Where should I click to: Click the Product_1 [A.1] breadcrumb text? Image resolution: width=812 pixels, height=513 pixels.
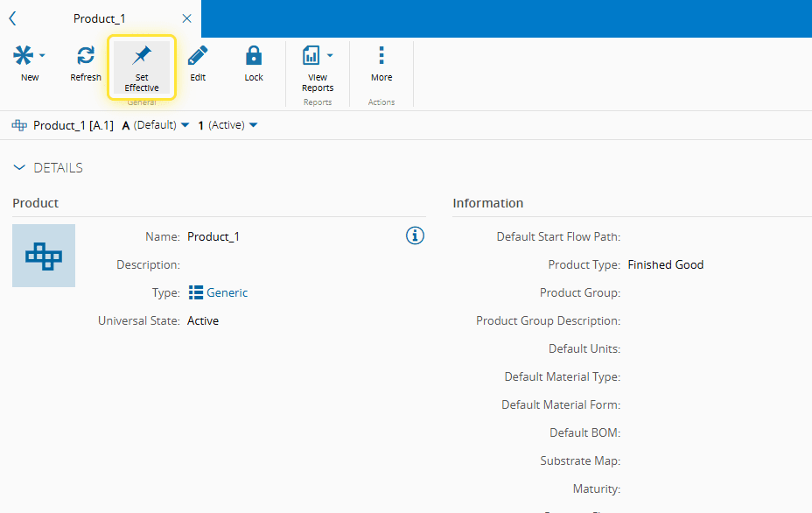click(73, 125)
